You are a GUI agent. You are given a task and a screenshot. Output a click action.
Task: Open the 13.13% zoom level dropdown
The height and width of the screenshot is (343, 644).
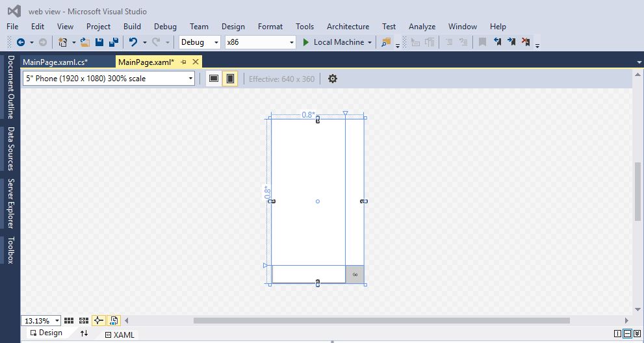(x=41, y=321)
